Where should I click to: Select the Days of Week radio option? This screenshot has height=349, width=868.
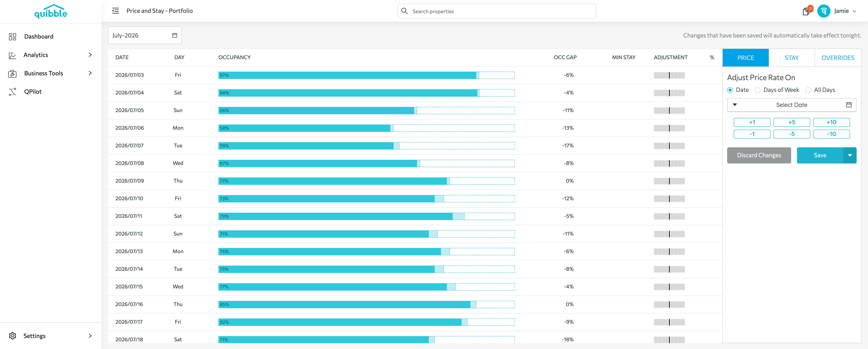(x=757, y=90)
